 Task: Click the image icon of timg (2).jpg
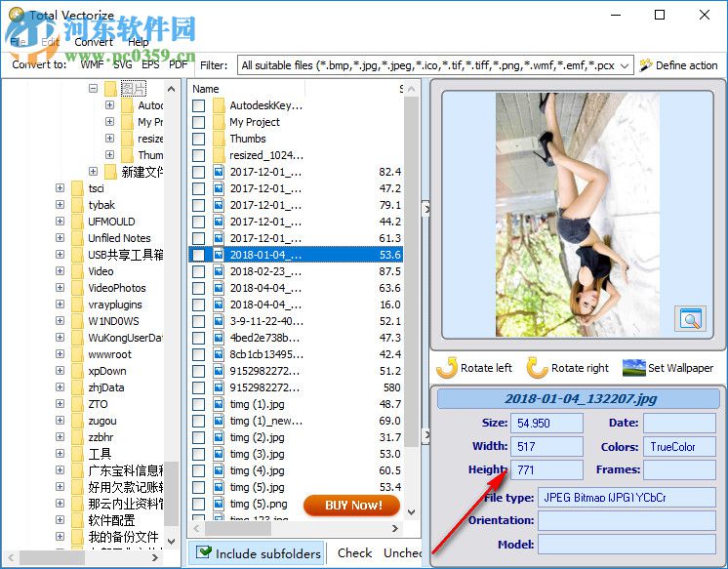(219, 437)
